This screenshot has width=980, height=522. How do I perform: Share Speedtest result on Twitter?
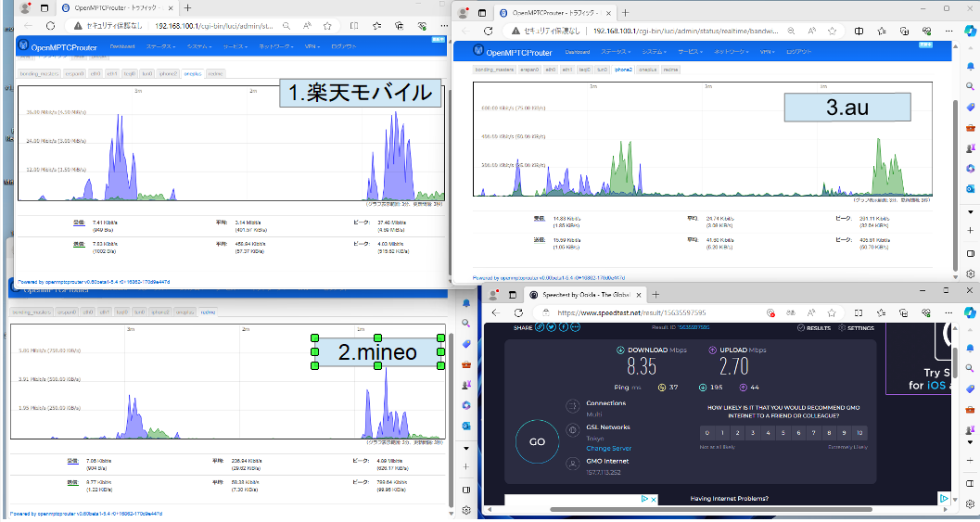(x=552, y=327)
